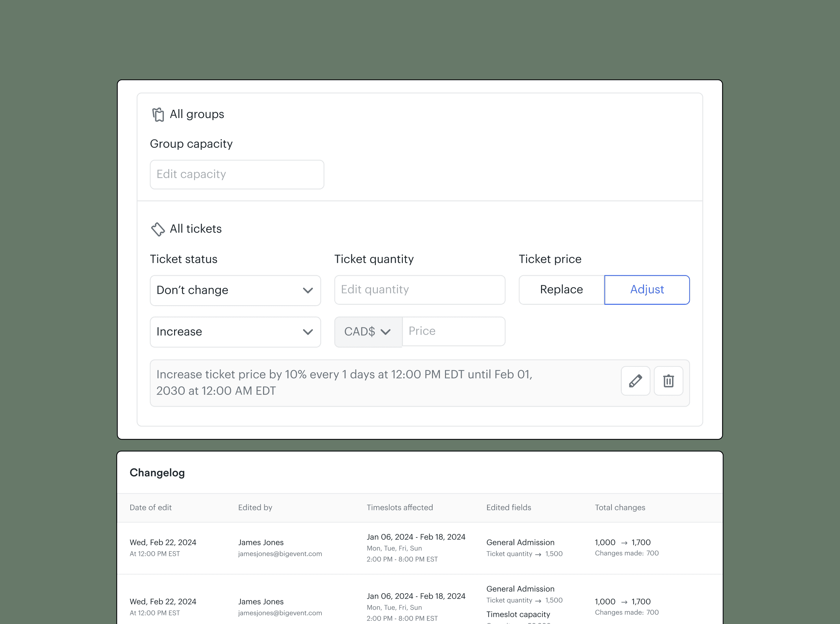Select Replace ticket price mode
Viewport: 840px width, 624px height.
click(x=561, y=290)
